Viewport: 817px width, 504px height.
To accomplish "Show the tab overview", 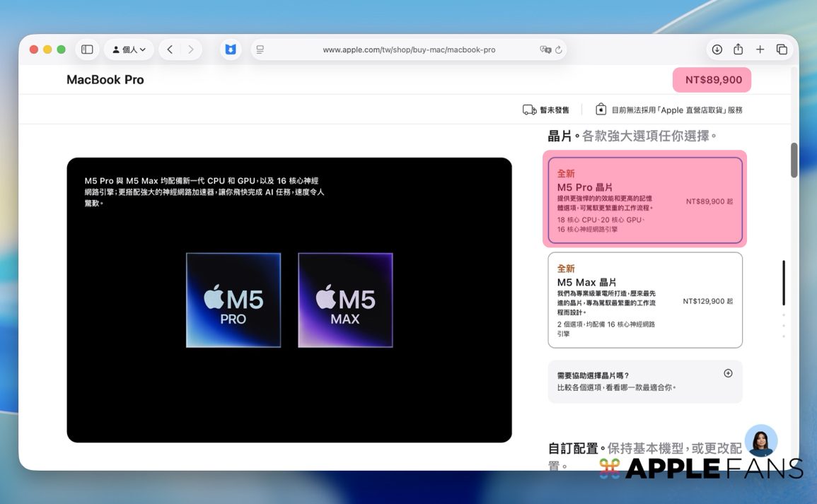I will pos(782,49).
